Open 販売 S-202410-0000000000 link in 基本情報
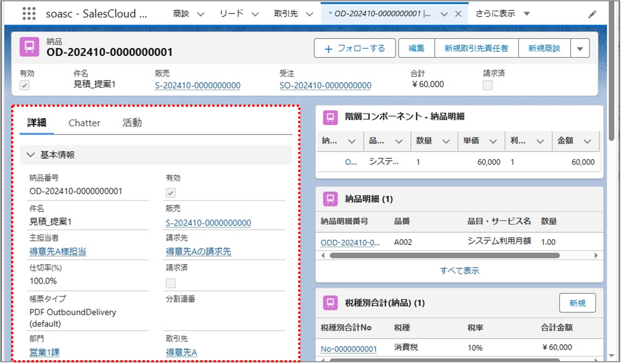The image size is (643, 364). coord(208,223)
